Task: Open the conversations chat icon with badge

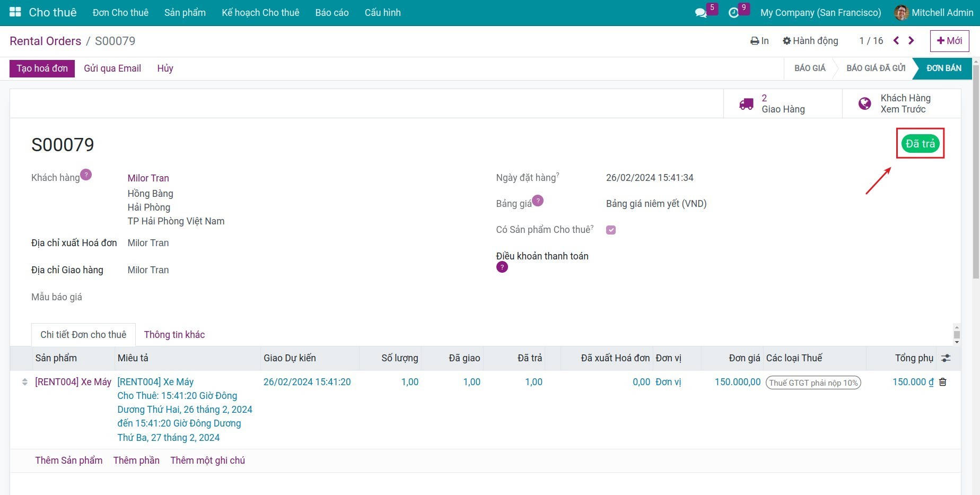Action: click(x=701, y=13)
